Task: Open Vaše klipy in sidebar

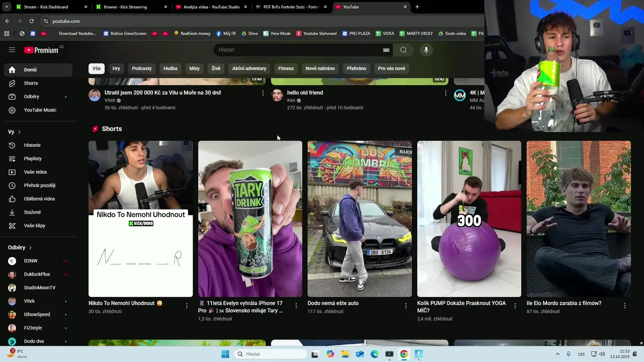Action: tap(38, 226)
